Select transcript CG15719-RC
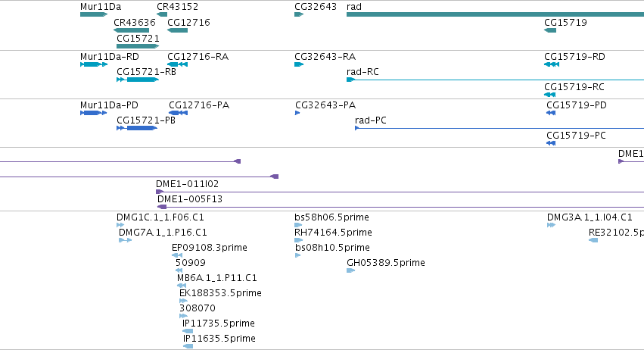Viewport: 644px width, 350px height. point(574,87)
